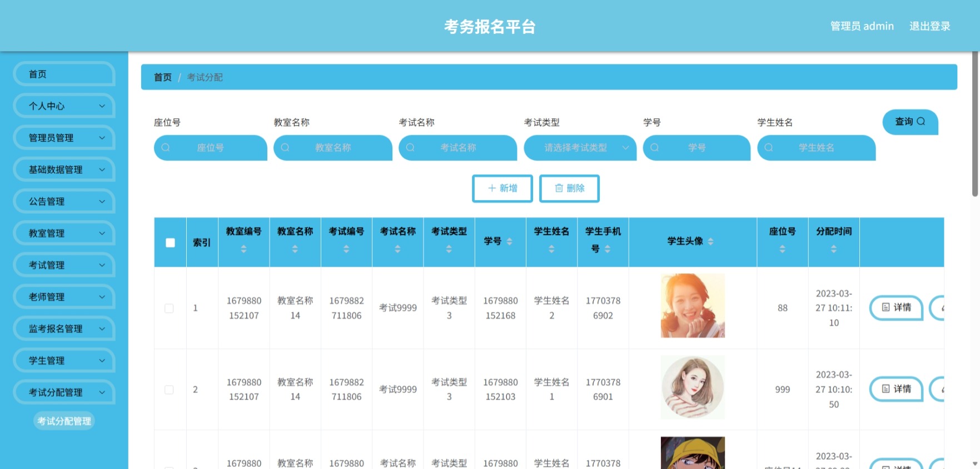Click the search icon in 学生姓名 field
Viewport: 980px width, 469px height.
[x=769, y=148]
